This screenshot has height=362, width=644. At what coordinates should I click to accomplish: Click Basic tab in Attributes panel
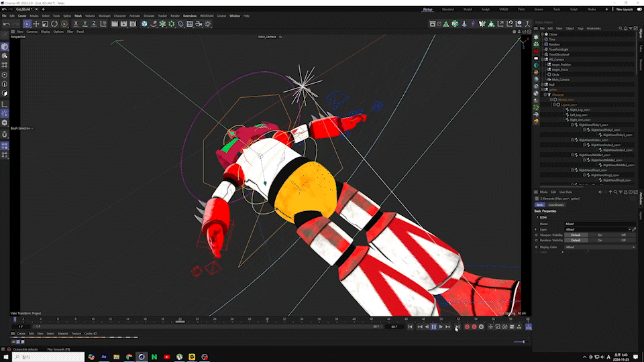pyautogui.click(x=539, y=205)
